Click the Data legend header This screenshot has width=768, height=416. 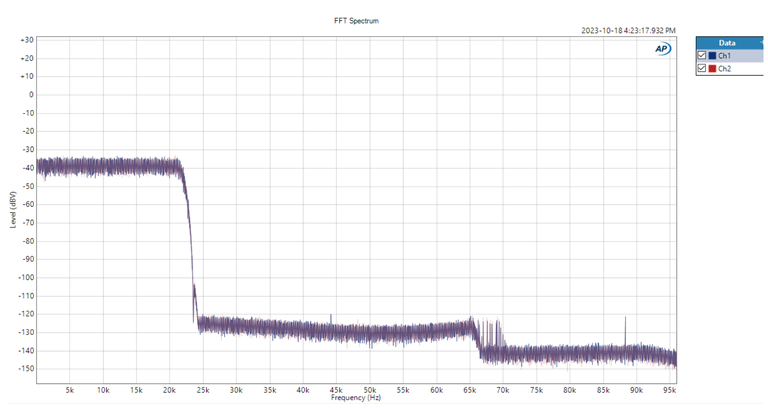coord(727,43)
